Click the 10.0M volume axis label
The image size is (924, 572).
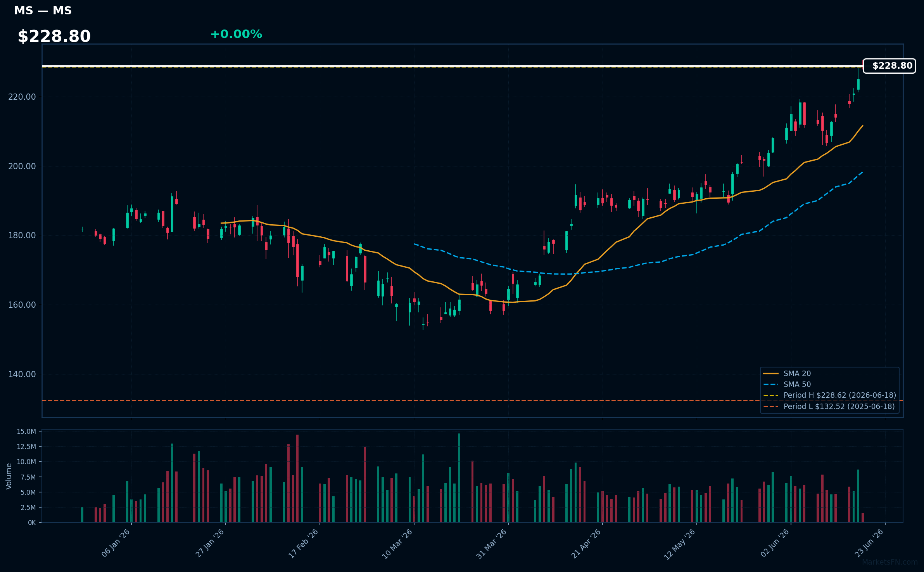pyautogui.click(x=26, y=462)
